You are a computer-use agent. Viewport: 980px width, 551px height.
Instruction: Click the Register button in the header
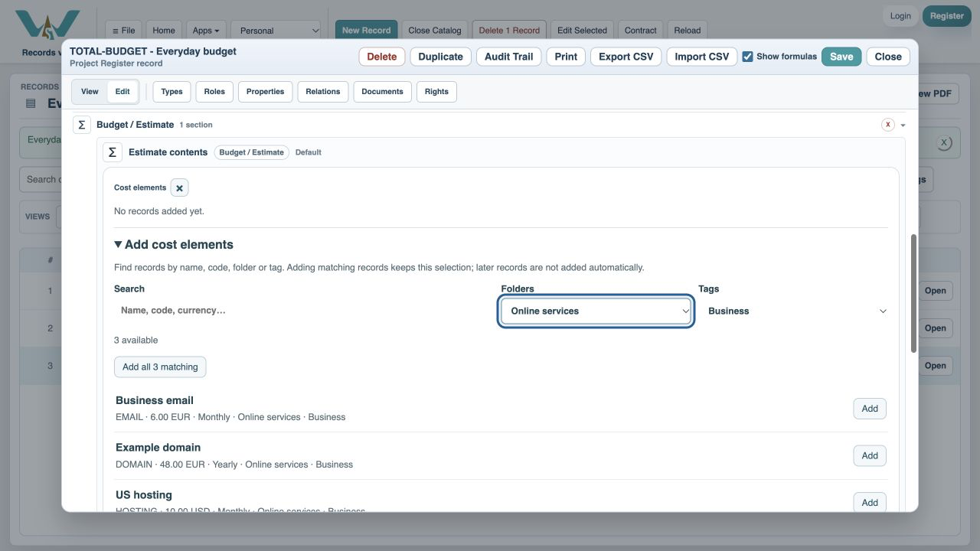coord(947,16)
